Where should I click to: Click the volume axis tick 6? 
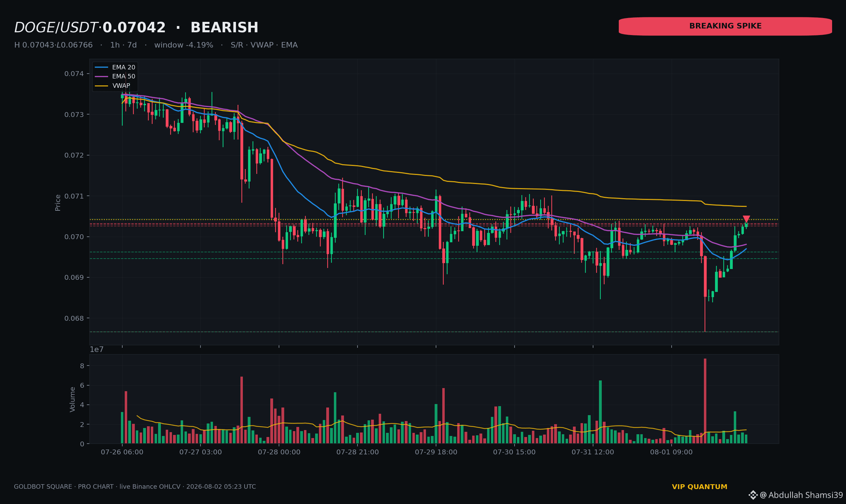pos(82,385)
